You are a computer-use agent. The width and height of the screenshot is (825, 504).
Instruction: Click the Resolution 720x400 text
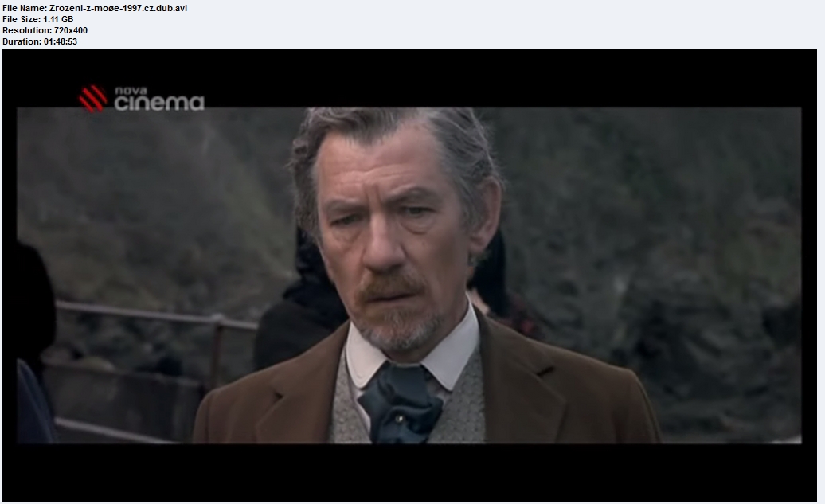pyautogui.click(x=45, y=30)
